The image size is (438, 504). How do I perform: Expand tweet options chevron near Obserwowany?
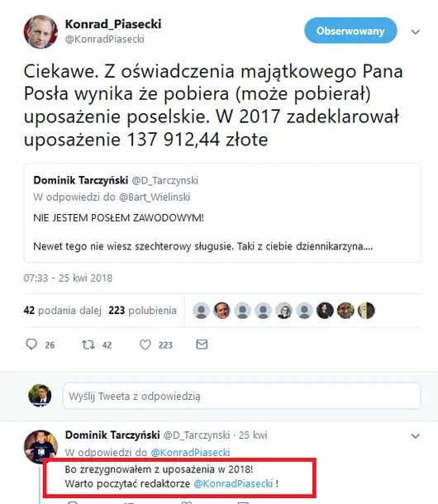[x=416, y=32]
